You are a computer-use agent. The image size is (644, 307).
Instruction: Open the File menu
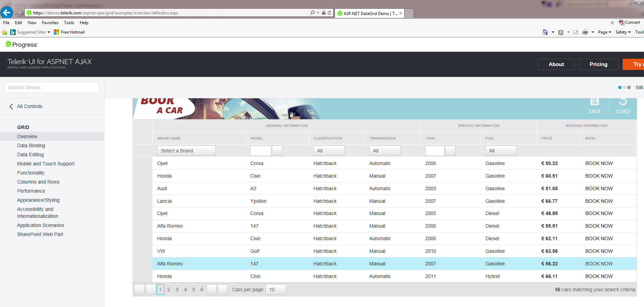(6, 23)
